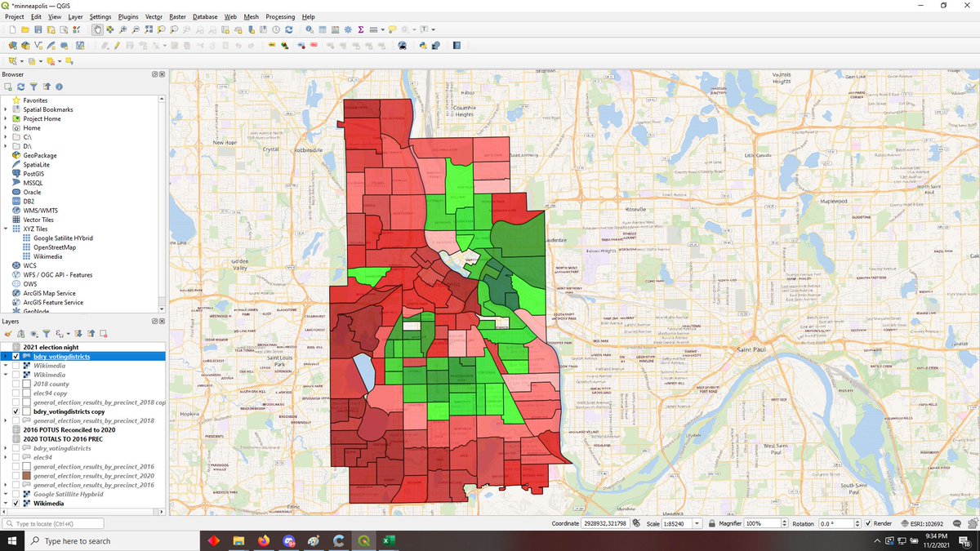Open Excel from the Windows taskbar
The height and width of the screenshot is (551, 980).
(x=390, y=540)
